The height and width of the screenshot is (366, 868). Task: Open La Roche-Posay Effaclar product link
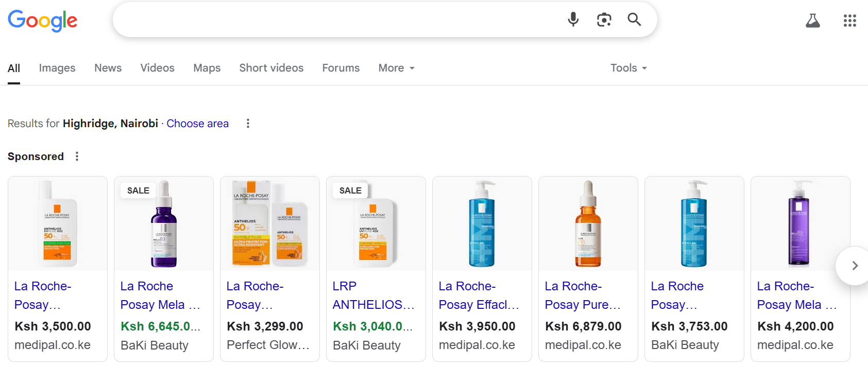[479, 295]
